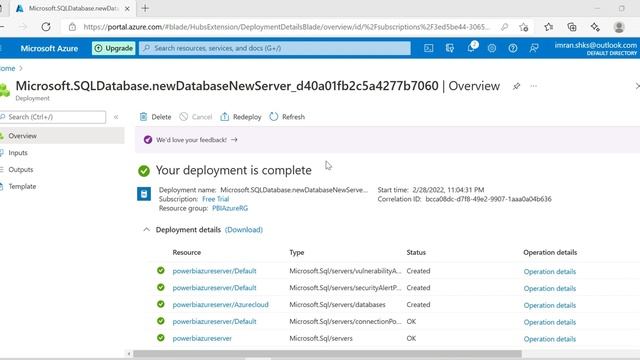This screenshot has height=360, width=640.
Task: Open the Feedback icon in header
Action: (x=534, y=48)
